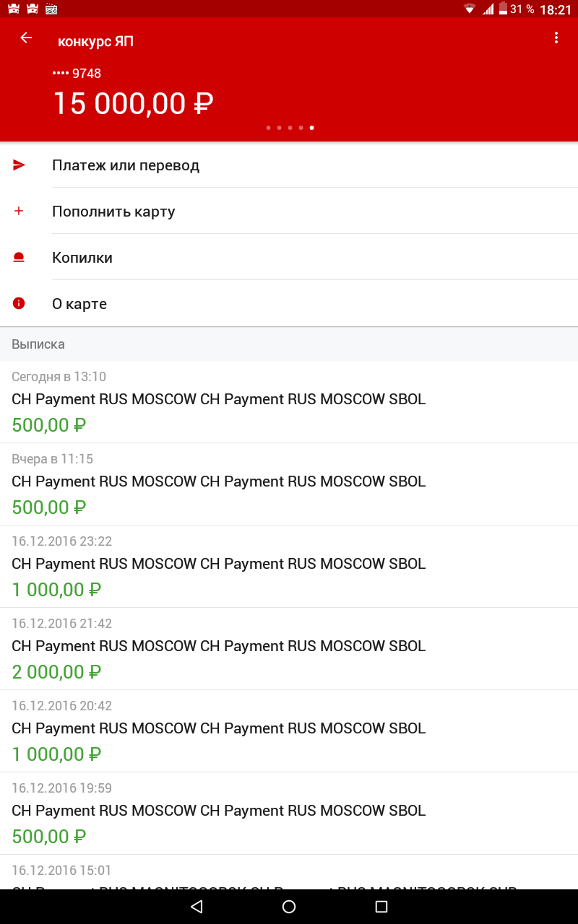The image size is (578, 924).
Task: Open yesterday's 11:15 transaction
Action: point(289,484)
